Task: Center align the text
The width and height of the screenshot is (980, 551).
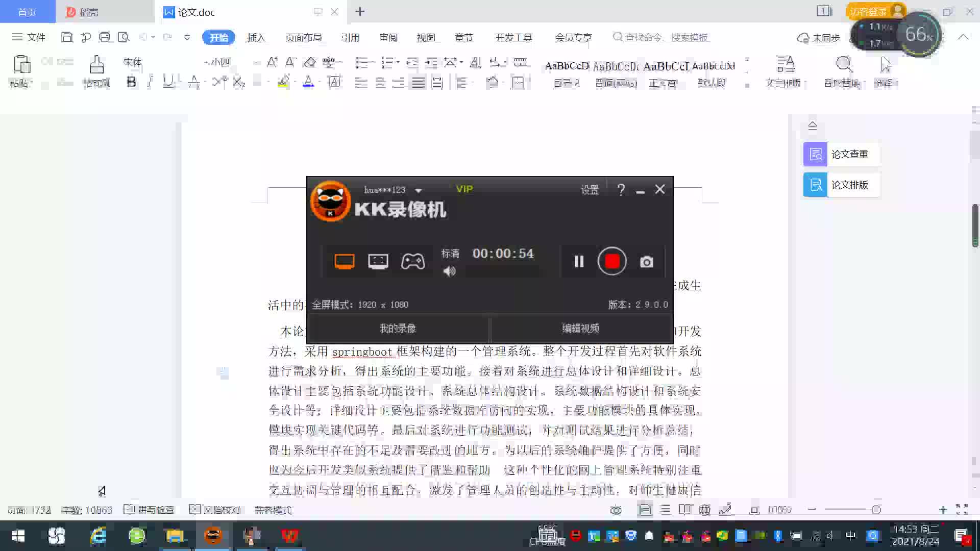Action: (380, 83)
